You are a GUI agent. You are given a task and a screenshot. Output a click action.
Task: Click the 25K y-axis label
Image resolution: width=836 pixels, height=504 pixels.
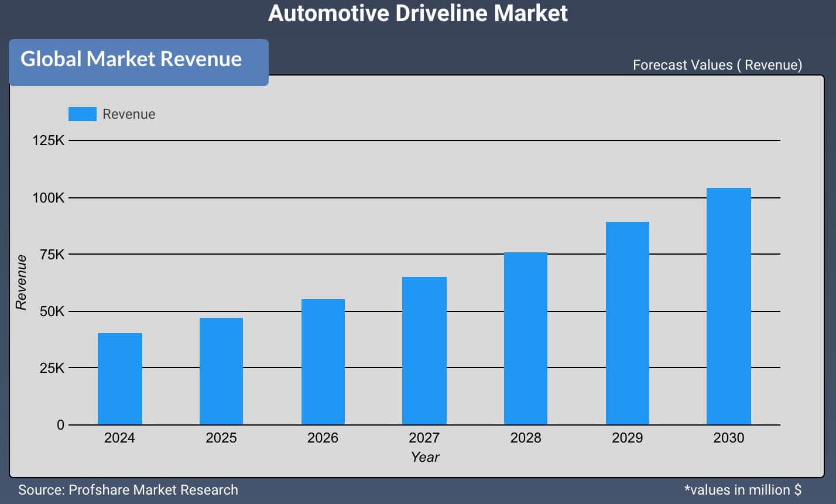coord(53,368)
